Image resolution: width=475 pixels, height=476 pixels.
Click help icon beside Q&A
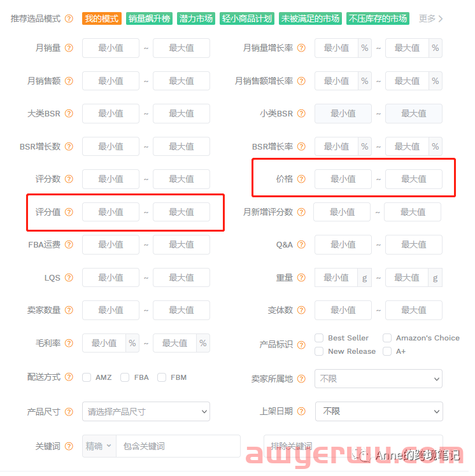click(x=301, y=244)
